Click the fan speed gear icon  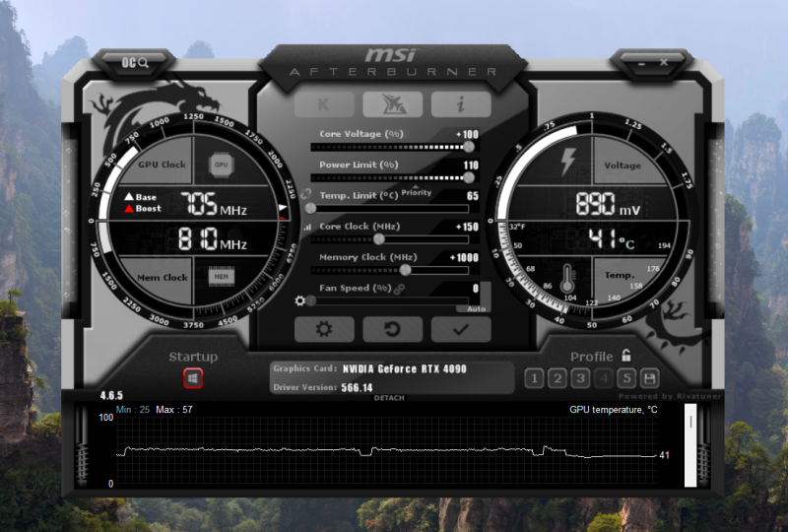click(x=300, y=300)
